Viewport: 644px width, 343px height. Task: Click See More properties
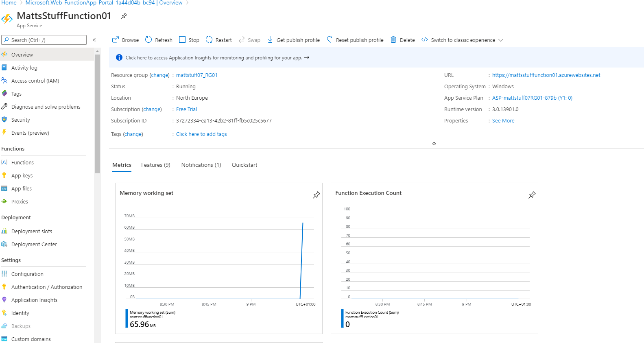point(503,121)
